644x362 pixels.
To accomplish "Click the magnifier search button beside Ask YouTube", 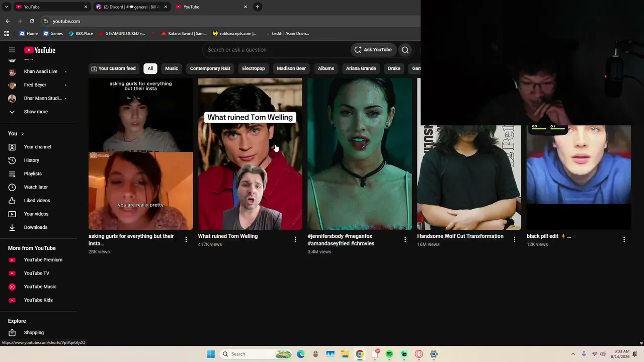I will 405,50.
